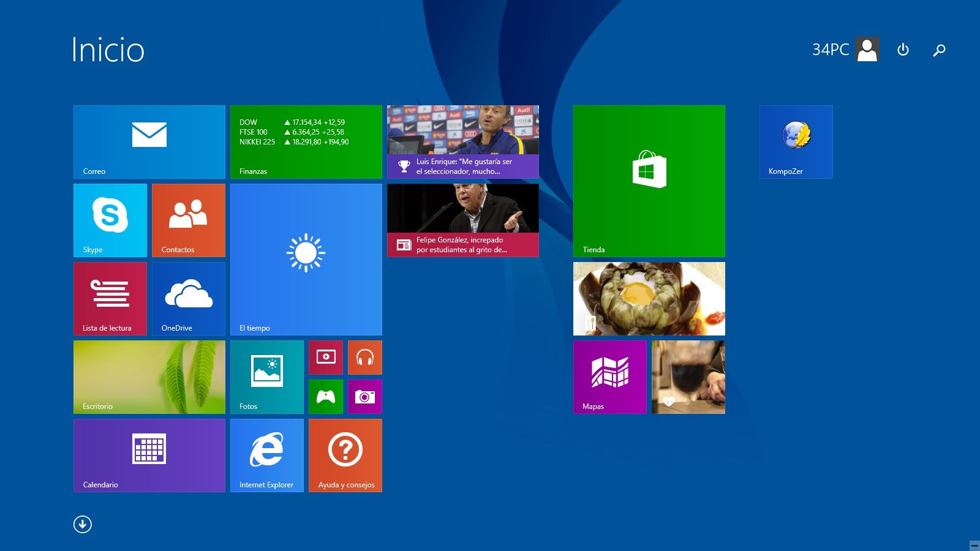Open the Contactos people tile
The width and height of the screenshot is (980, 551).
pos(188,220)
